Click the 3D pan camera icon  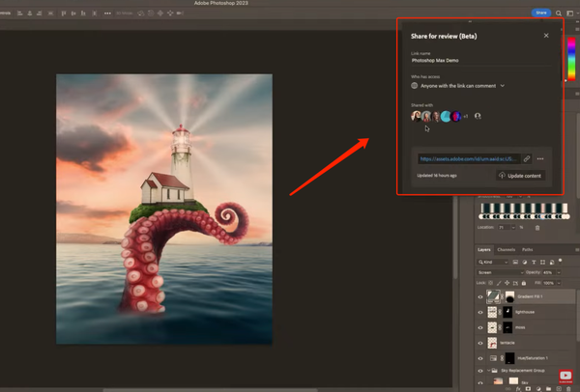160,14
